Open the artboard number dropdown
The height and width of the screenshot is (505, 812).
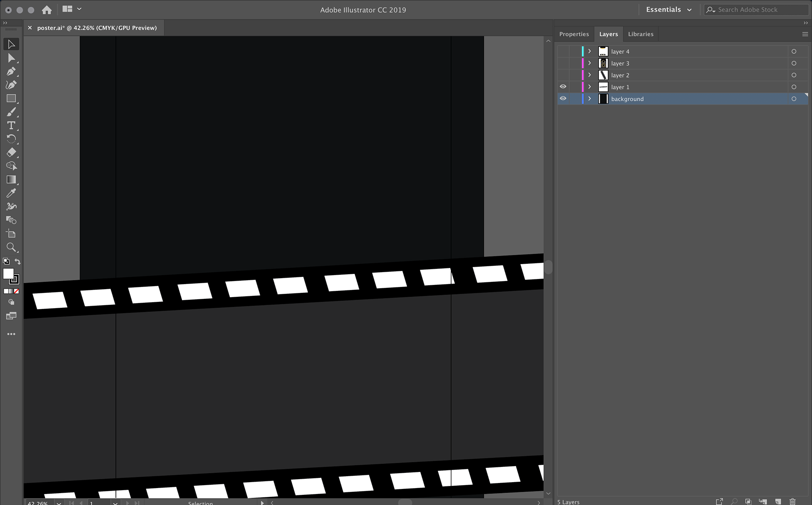115,503
